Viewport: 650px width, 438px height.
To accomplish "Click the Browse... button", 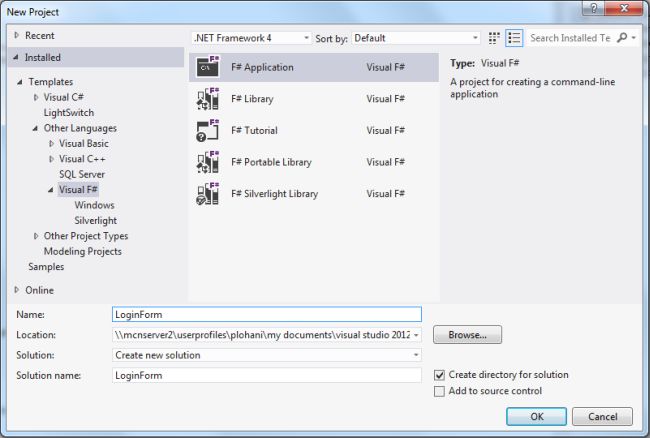I will tap(468, 335).
